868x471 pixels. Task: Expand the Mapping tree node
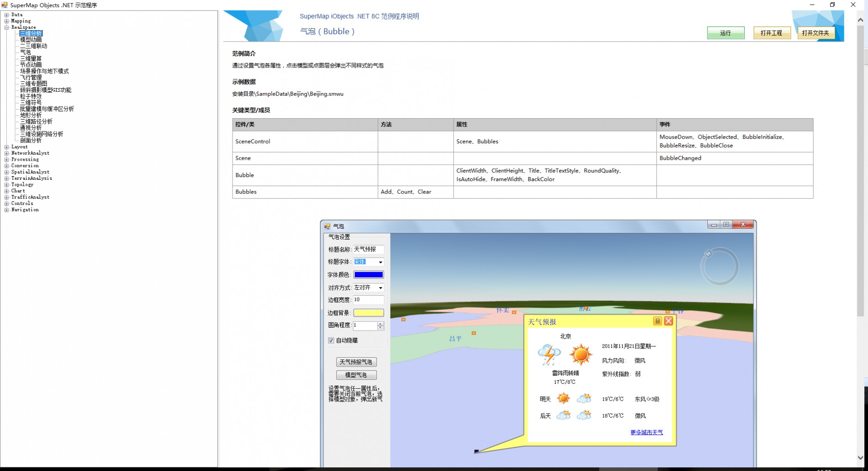(7, 21)
